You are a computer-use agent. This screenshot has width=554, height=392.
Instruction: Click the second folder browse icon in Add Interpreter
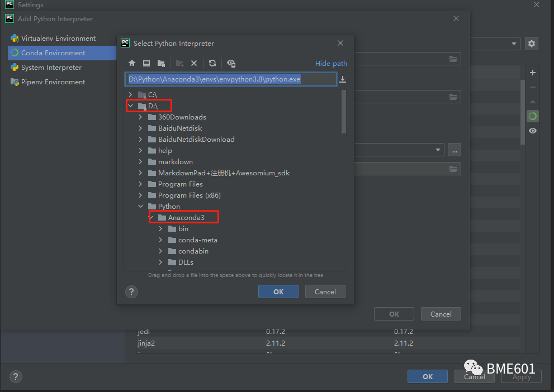tap(453, 97)
